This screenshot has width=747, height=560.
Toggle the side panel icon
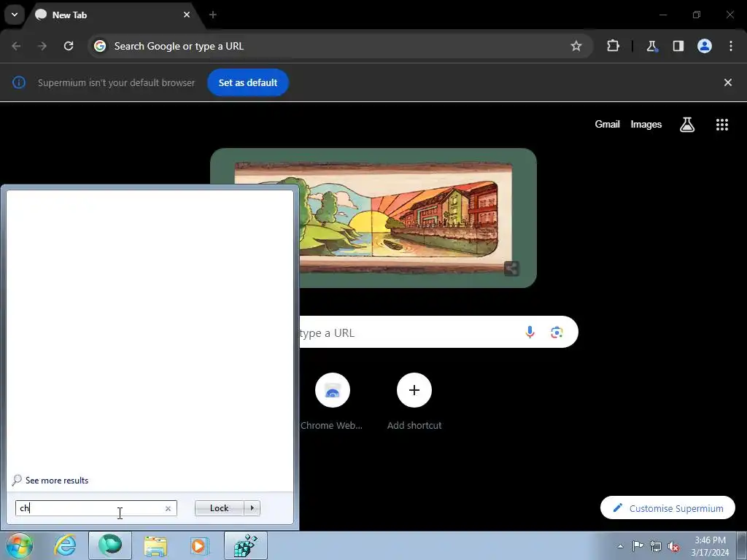pos(678,46)
